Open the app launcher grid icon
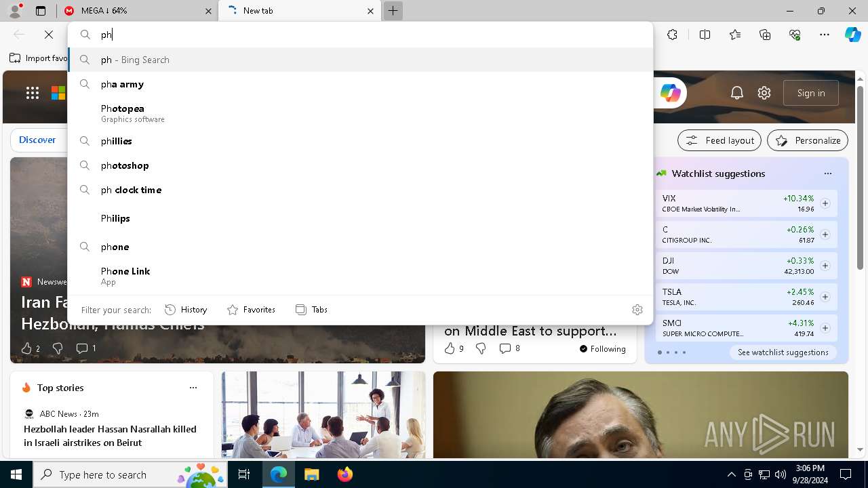The width and height of the screenshot is (868, 488). coord(33,93)
